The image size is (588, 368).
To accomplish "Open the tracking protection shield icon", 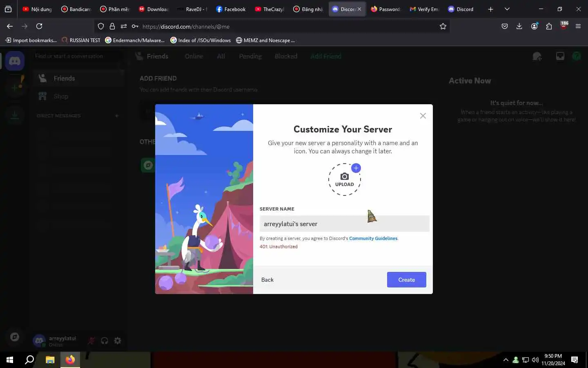I will click(x=101, y=26).
